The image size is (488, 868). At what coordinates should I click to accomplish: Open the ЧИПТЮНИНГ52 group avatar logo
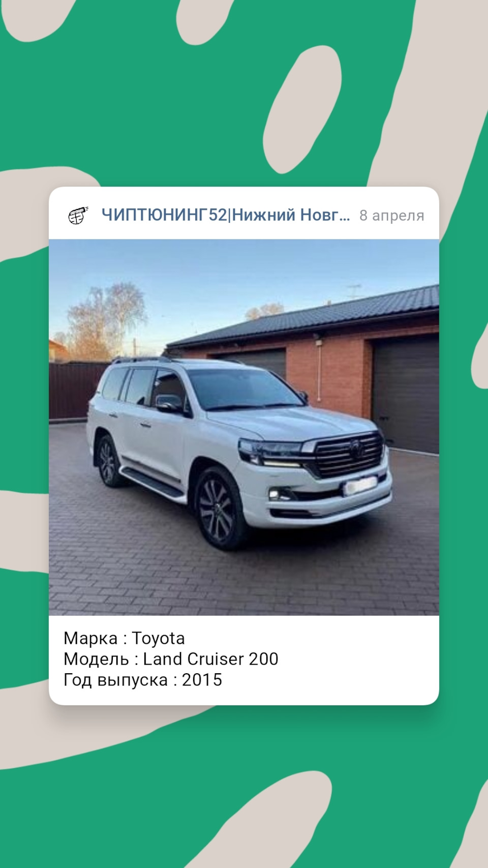78,215
